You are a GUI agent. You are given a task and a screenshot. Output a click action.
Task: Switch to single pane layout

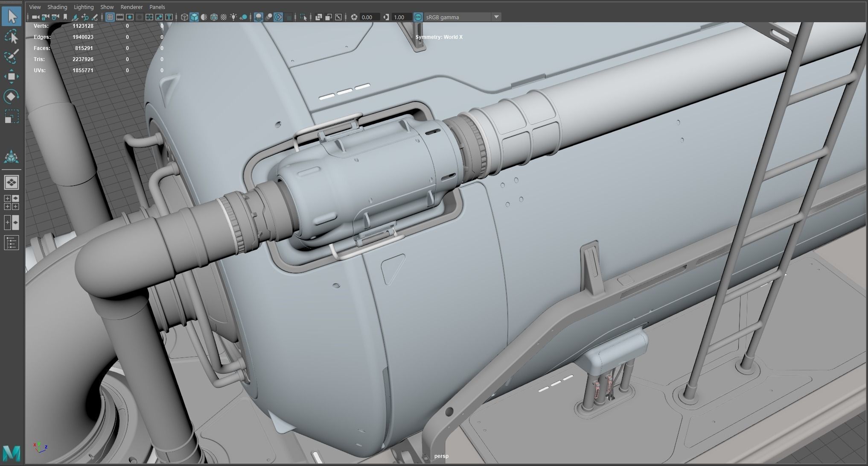tap(12, 182)
